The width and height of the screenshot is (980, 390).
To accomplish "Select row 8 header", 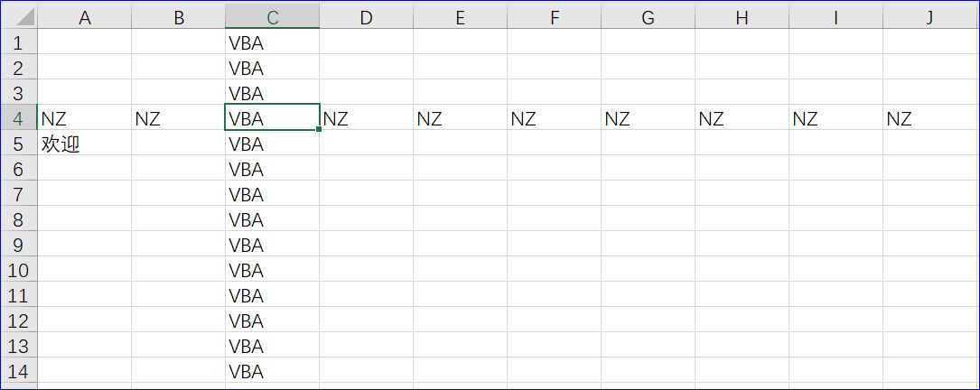I will [x=19, y=218].
